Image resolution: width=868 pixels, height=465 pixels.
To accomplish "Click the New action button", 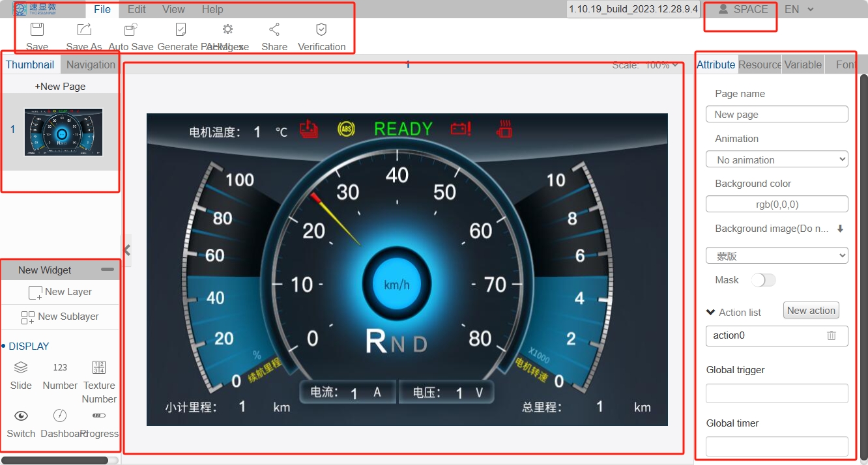I will (x=811, y=311).
